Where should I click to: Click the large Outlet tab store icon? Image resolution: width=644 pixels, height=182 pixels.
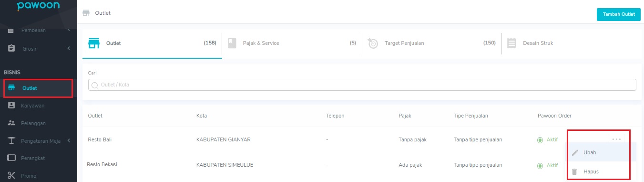tap(94, 43)
